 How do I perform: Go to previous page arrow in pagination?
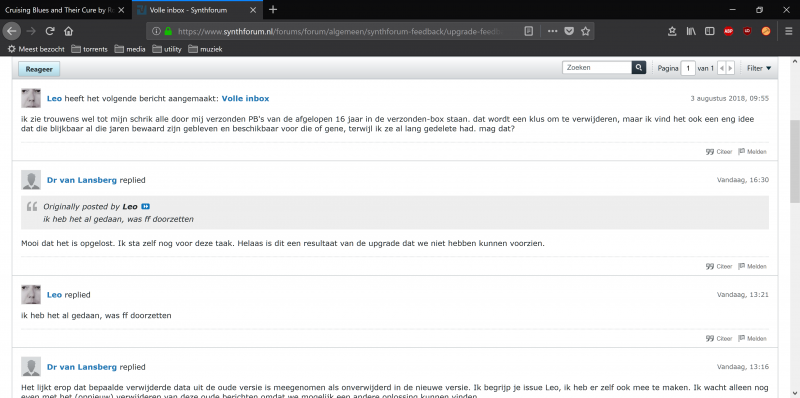pyautogui.click(x=721, y=68)
